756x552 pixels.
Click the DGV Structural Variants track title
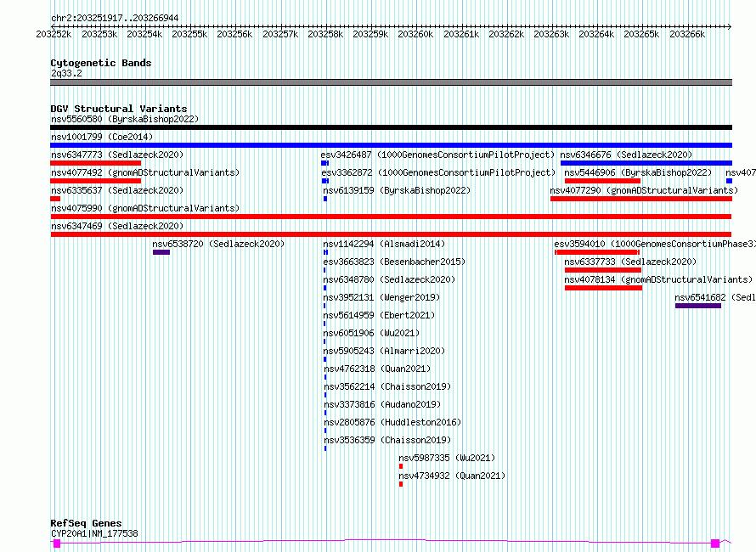point(119,109)
